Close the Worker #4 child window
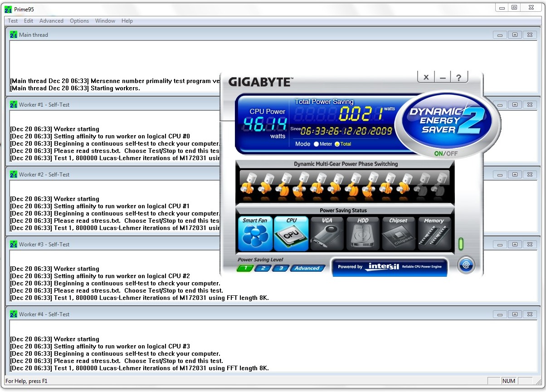The height and width of the screenshot is (392, 546). coord(530,314)
